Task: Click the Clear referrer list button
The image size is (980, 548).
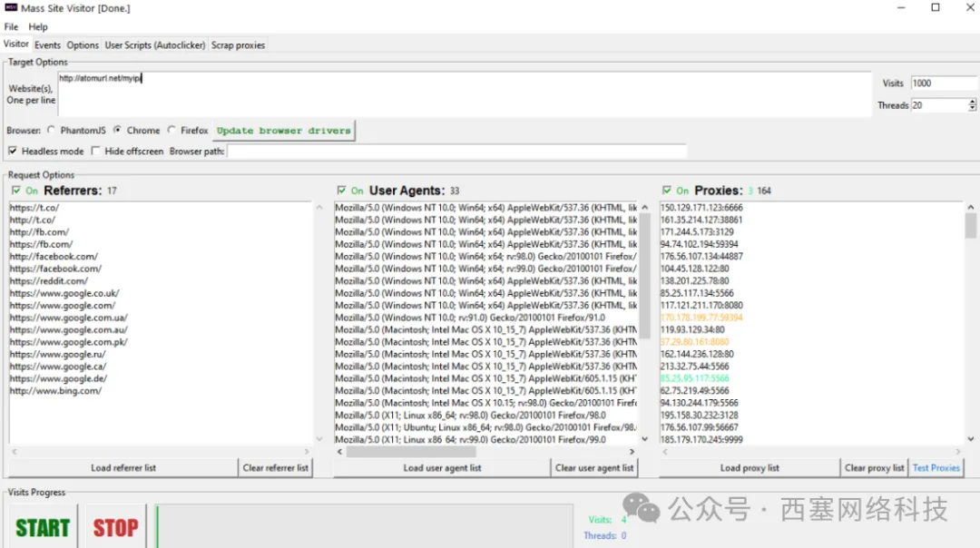Action: click(276, 468)
